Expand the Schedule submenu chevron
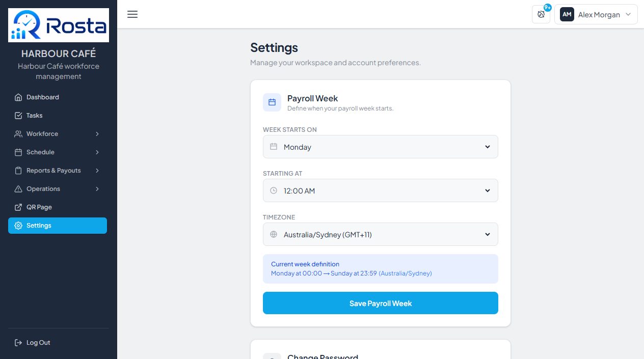This screenshot has width=644, height=359. pyautogui.click(x=97, y=152)
